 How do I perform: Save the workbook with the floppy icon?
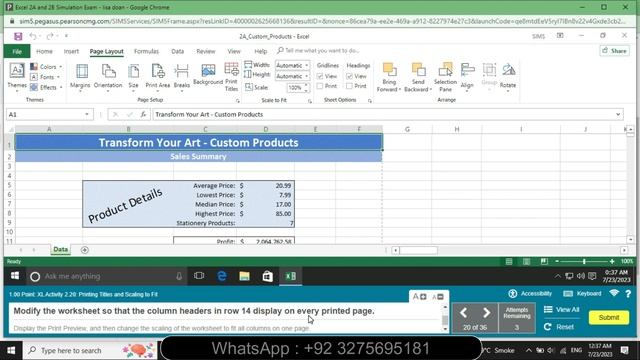18,36
